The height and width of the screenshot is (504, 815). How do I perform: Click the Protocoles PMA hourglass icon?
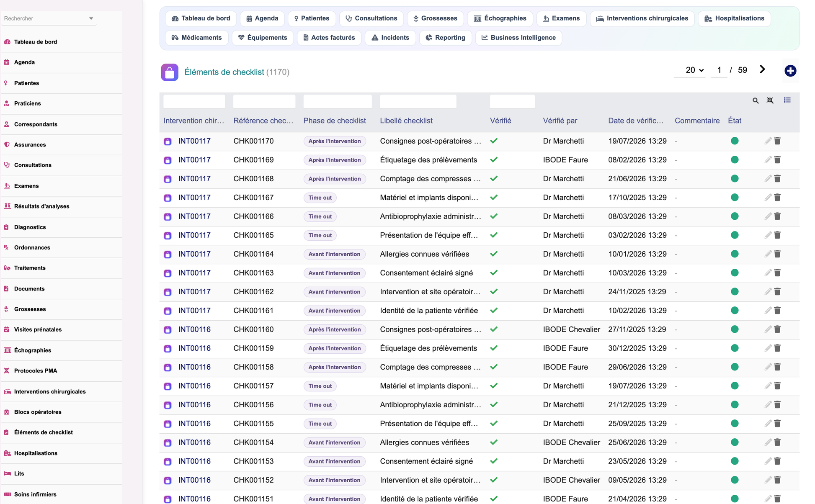(7, 370)
